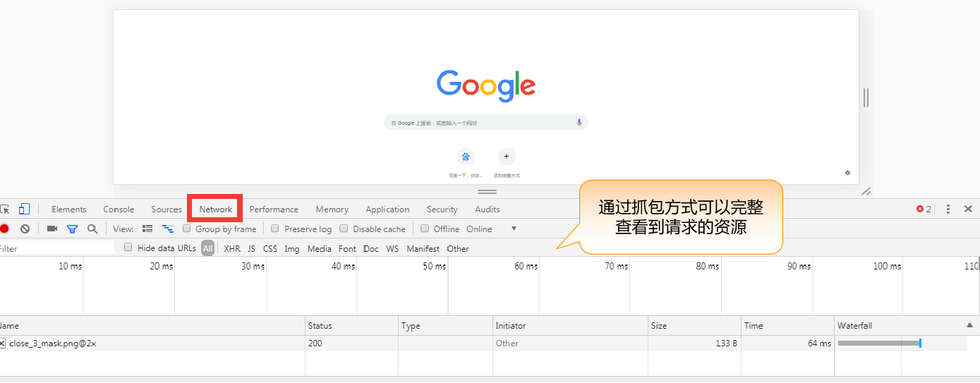980x383 pixels.
Task: Open the Application tab
Action: point(387,209)
